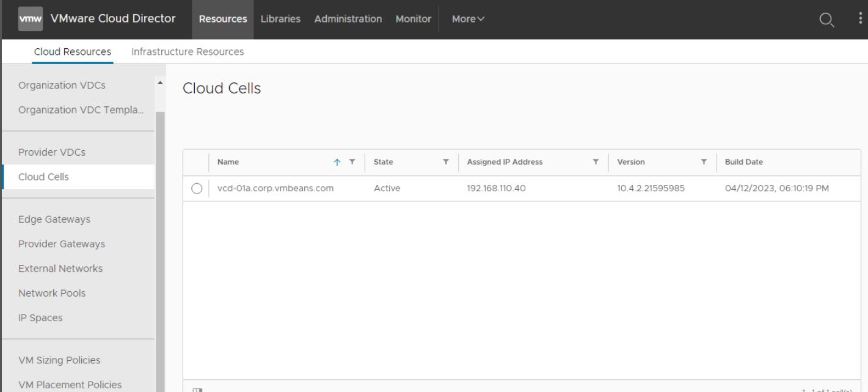Screen dimensions: 868x392
Task: Open the Version column filter icon
Action: pyautogui.click(x=704, y=162)
